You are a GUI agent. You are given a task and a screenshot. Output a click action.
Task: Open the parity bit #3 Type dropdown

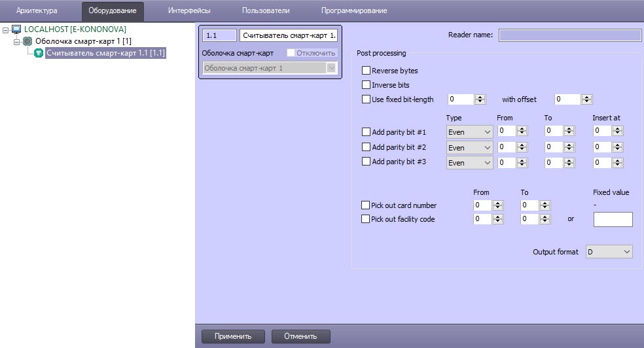[469, 163]
